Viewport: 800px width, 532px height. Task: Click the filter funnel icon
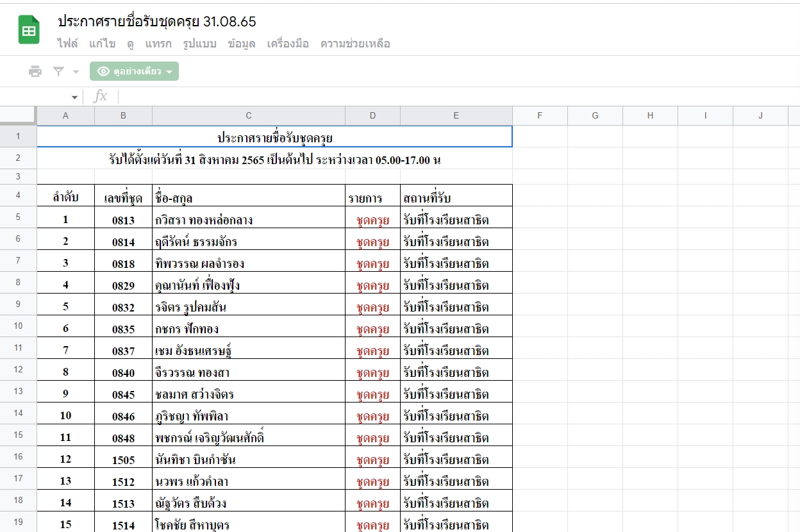(x=59, y=72)
